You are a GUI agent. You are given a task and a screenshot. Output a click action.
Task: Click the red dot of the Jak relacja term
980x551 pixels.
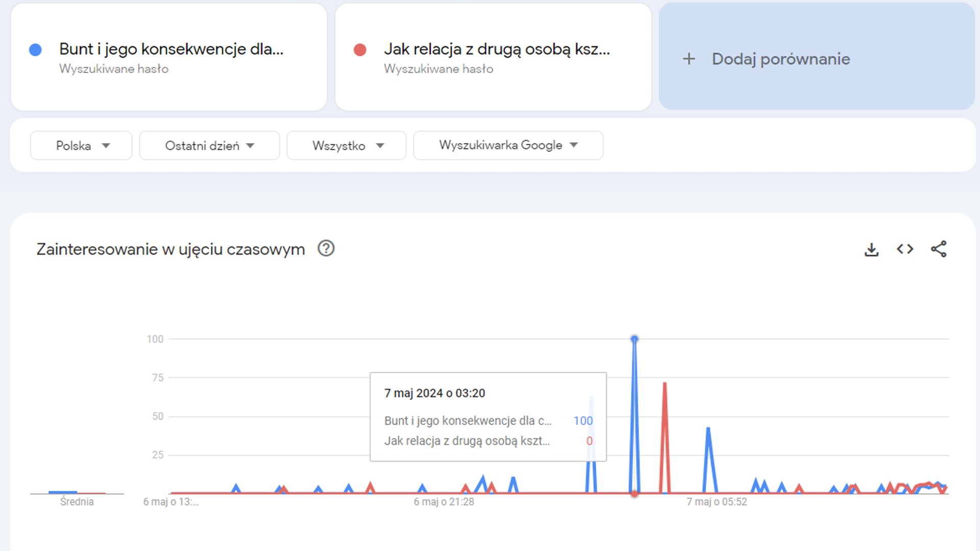click(x=360, y=50)
